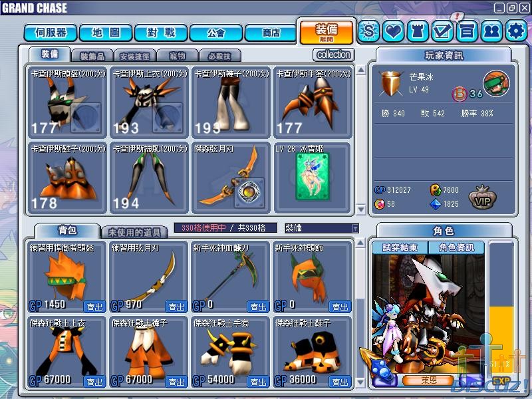Switch to the 必殺技 tab

click(x=220, y=56)
